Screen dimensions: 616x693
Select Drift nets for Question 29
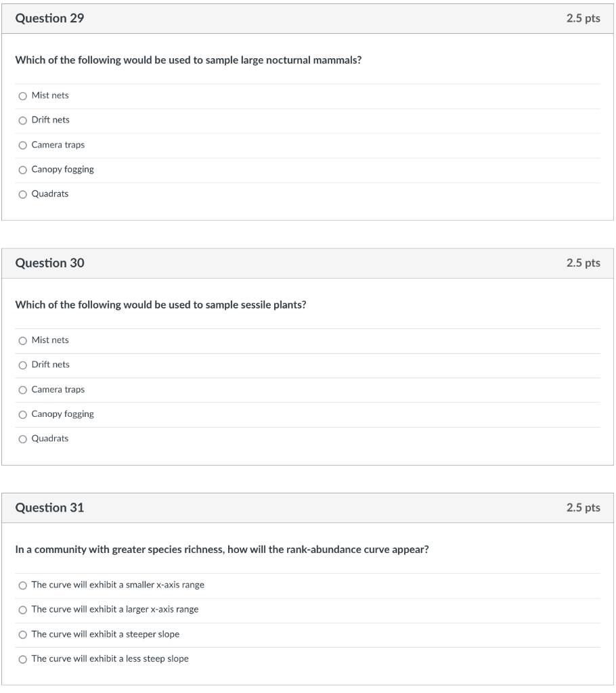[x=23, y=120]
